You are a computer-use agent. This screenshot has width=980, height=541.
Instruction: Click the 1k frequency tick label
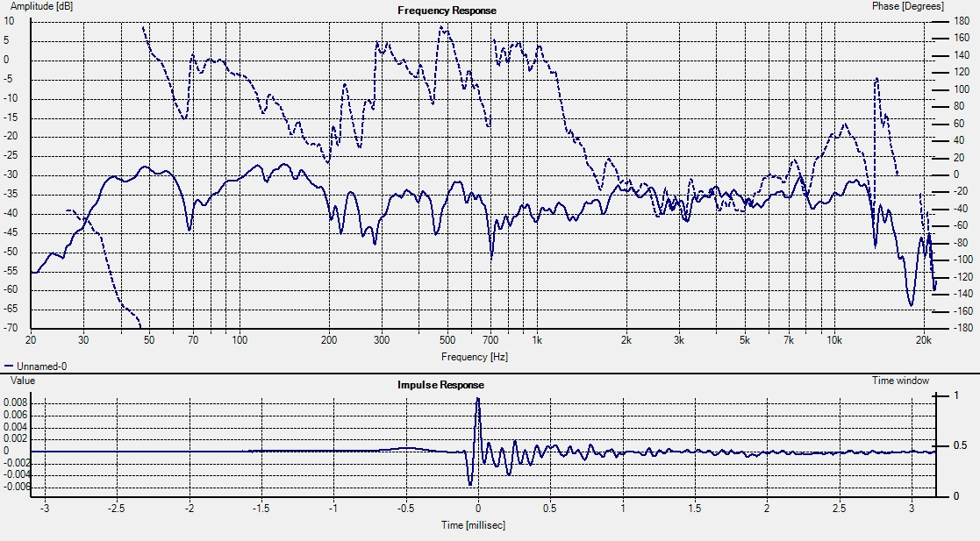(x=537, y=340)
